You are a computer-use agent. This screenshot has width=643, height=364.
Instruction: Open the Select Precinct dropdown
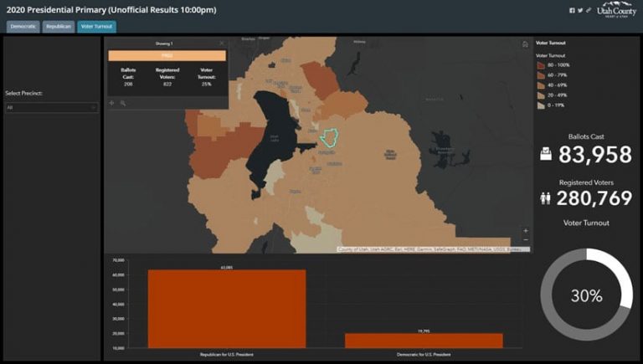point(52,107)
